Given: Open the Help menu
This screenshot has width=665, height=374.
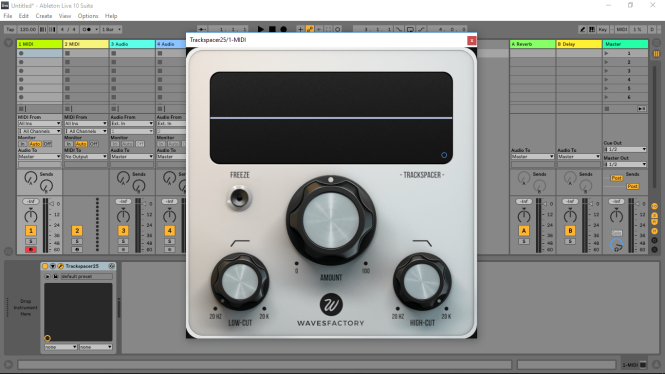Looking at the screenshot, I should point(111,16).
